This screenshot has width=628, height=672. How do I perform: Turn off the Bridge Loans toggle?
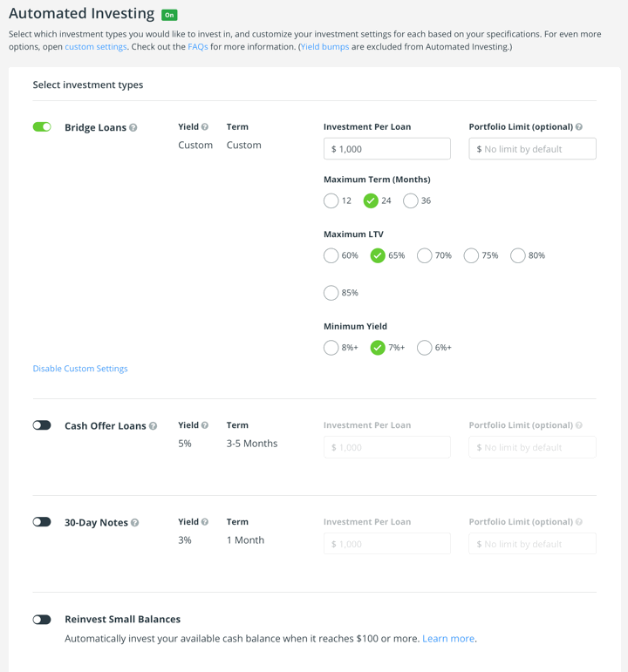[42, 127]
